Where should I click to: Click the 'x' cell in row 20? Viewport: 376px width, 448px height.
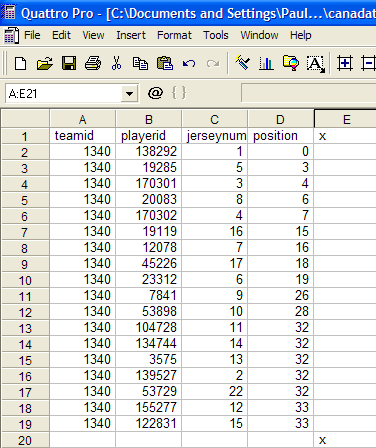point(345,440)
